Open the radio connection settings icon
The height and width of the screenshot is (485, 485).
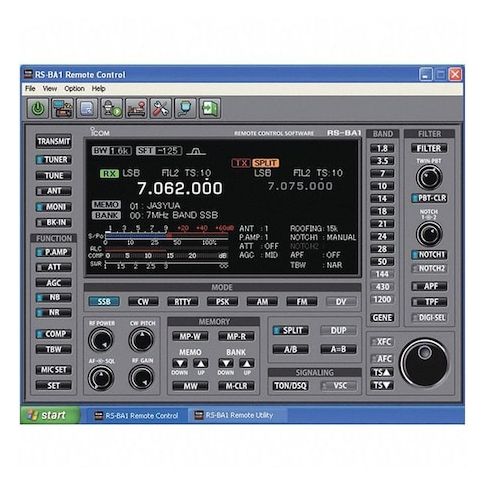point(62,108)
